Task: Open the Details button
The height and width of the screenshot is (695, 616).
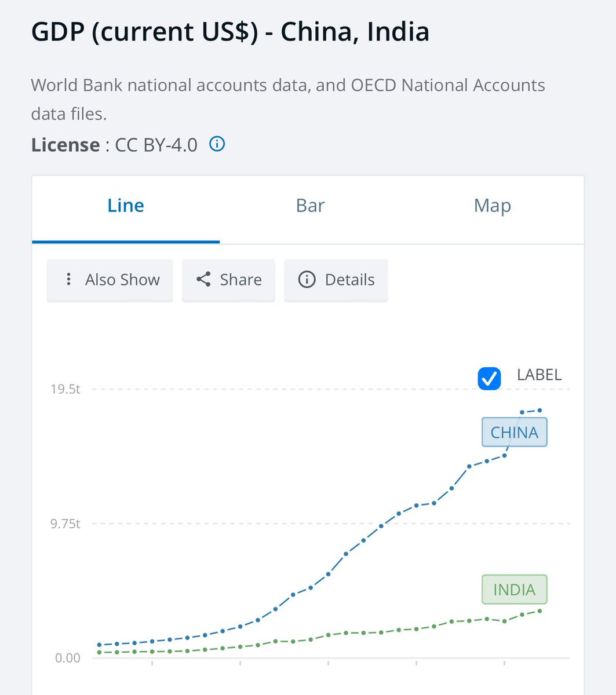Action: 336,280
